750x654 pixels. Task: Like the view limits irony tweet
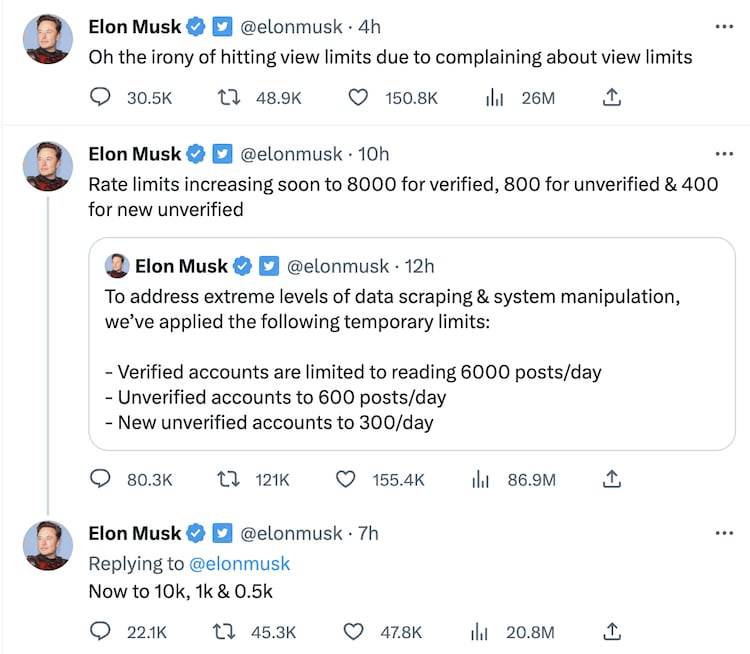tap(357, 97)
